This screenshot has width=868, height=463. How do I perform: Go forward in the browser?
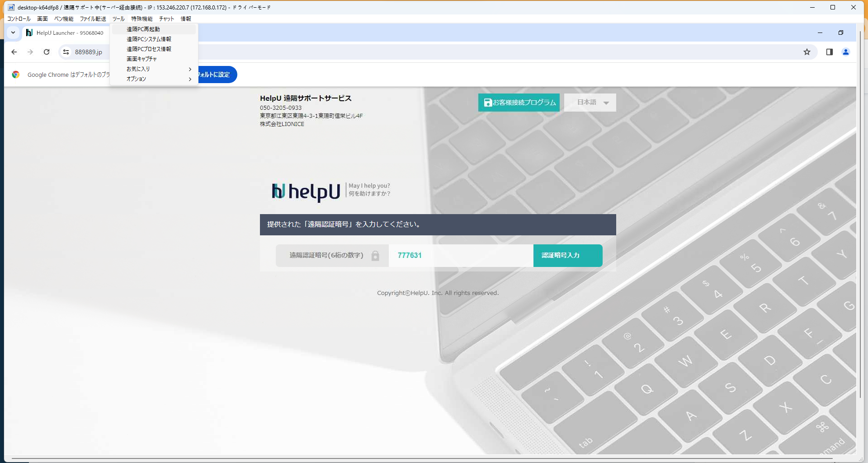click(x=30, y=52)
